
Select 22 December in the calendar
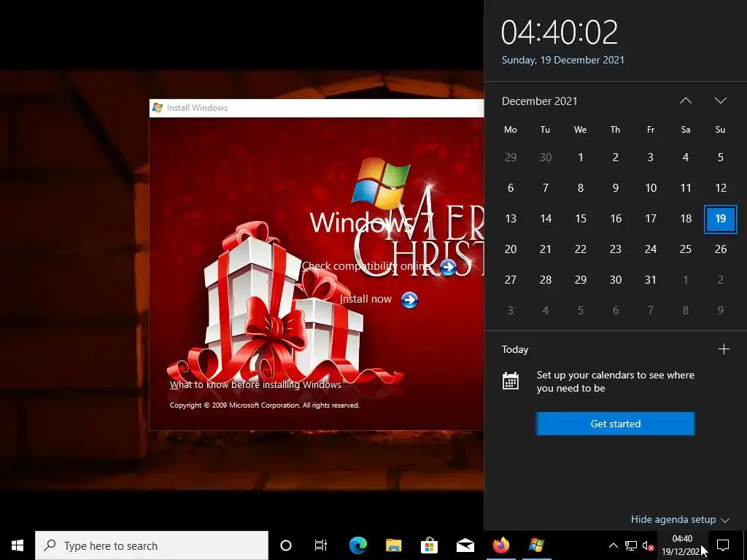click(x=580, y=249)
